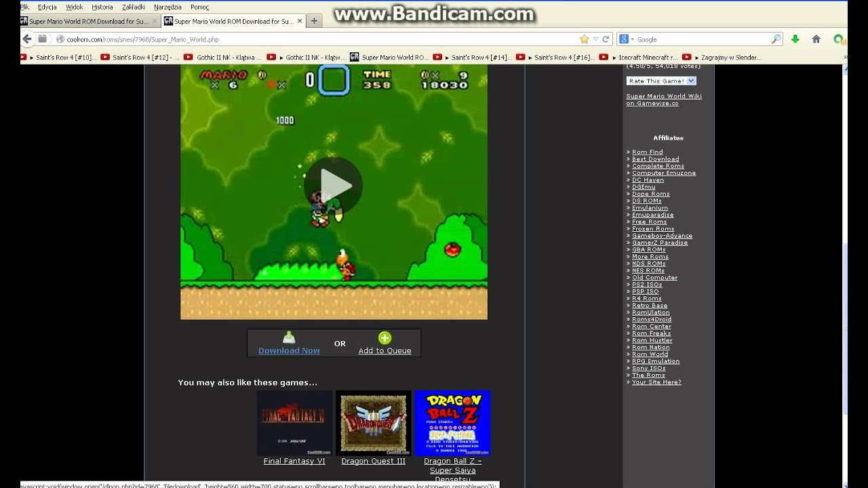Click the Download Now arrow icon
This screenshot has width=868, height=488.
pos(289,338)
